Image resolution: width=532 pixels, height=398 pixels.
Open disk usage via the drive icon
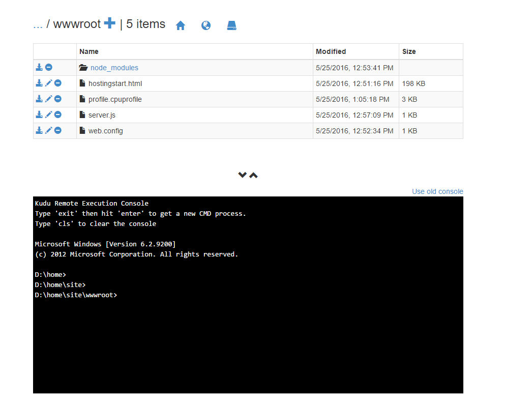[x=232, y=25]
